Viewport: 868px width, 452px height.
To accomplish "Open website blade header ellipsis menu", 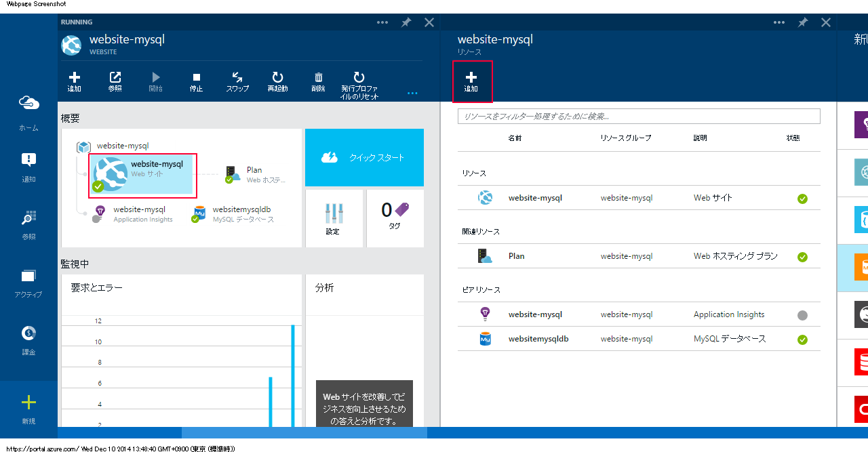I will (x=382, y=22).
